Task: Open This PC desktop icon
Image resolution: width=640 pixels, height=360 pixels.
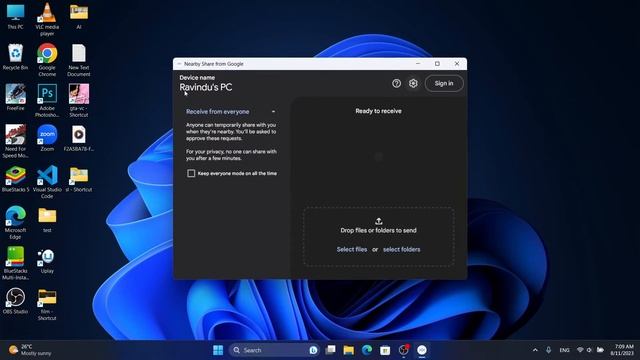Action: [16, 16]
